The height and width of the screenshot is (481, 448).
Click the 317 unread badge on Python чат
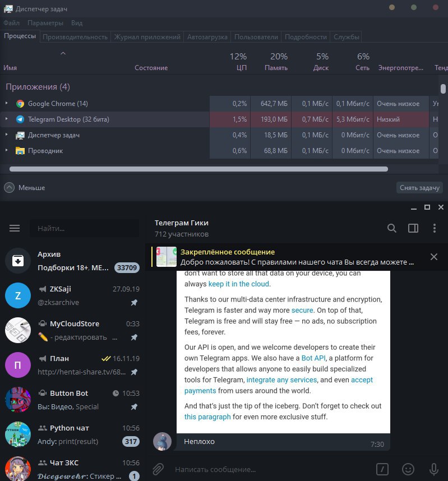click(x=131, y=441)
